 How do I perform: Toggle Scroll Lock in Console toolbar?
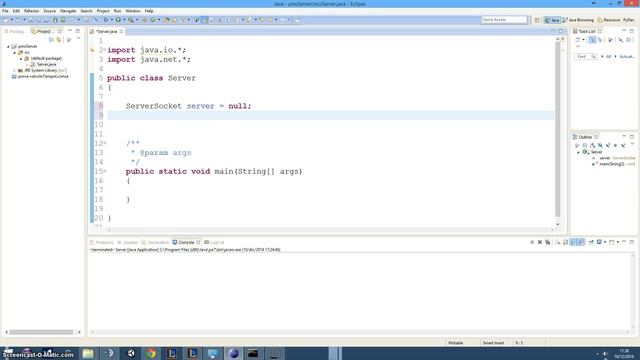(565, 242)
